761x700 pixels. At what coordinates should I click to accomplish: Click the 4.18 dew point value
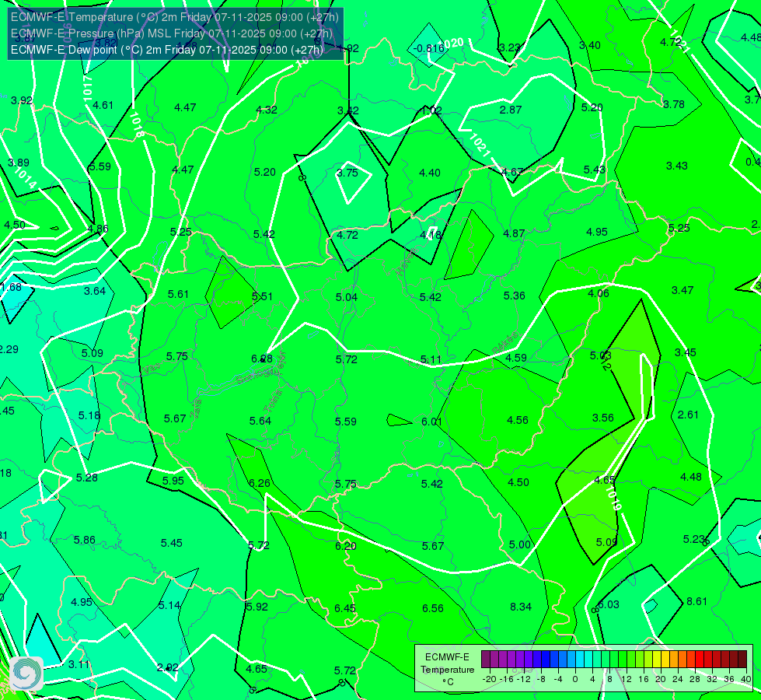click(431, 235)
